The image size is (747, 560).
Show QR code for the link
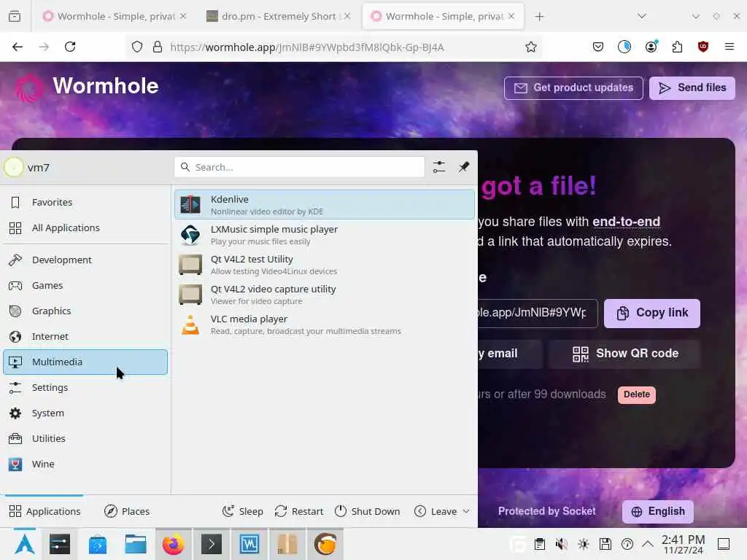[624, 354]
